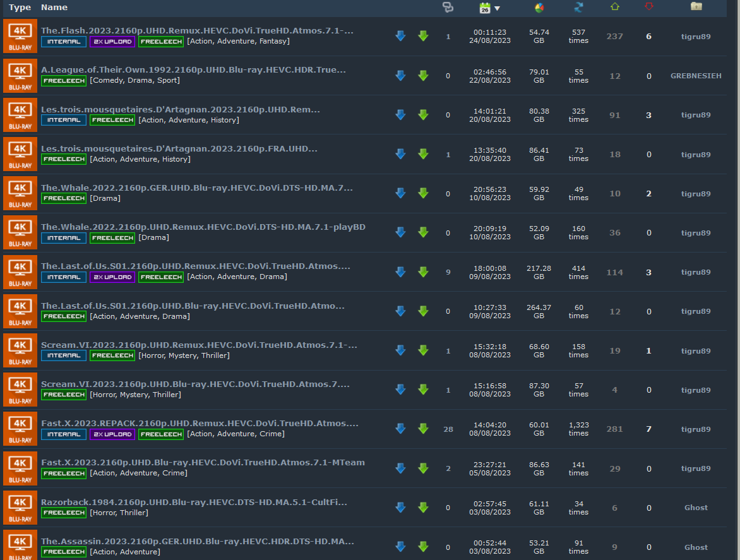Click comment count 28 on Fast.X REPACK row

click(x=448, y=429)
